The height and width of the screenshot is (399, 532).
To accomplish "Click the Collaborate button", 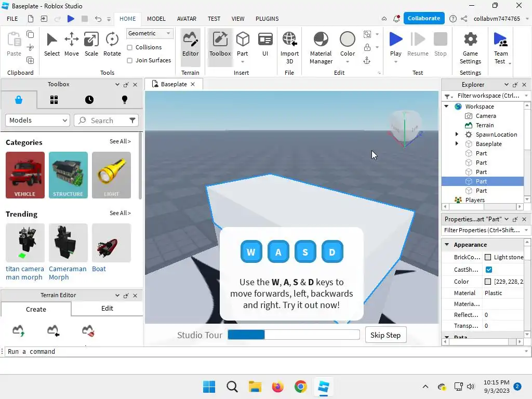I will coord(424,18).
